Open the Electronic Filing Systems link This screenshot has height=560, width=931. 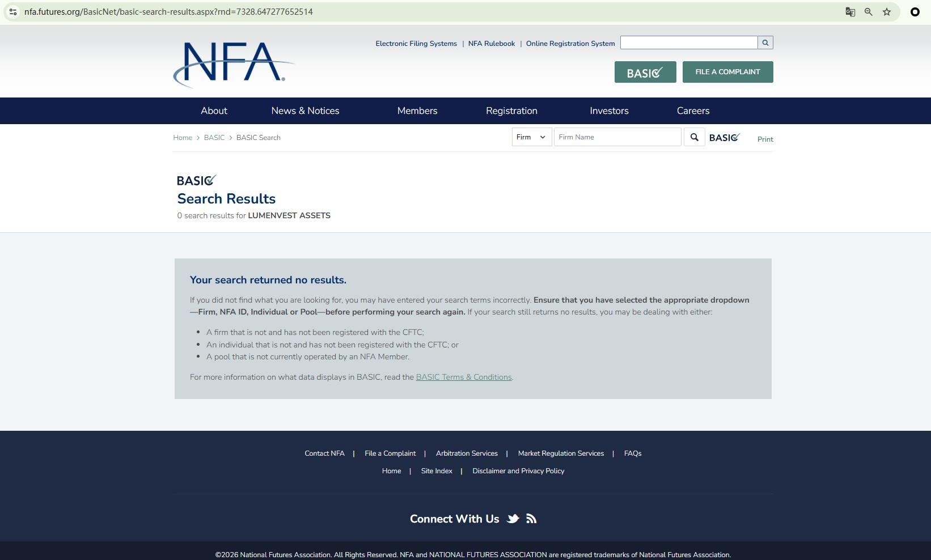tap(416, 44)
